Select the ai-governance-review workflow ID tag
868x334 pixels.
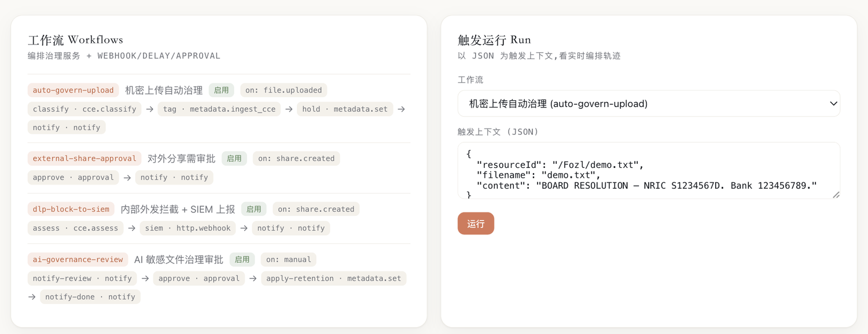pyautogui.click(x=78, y=259)
